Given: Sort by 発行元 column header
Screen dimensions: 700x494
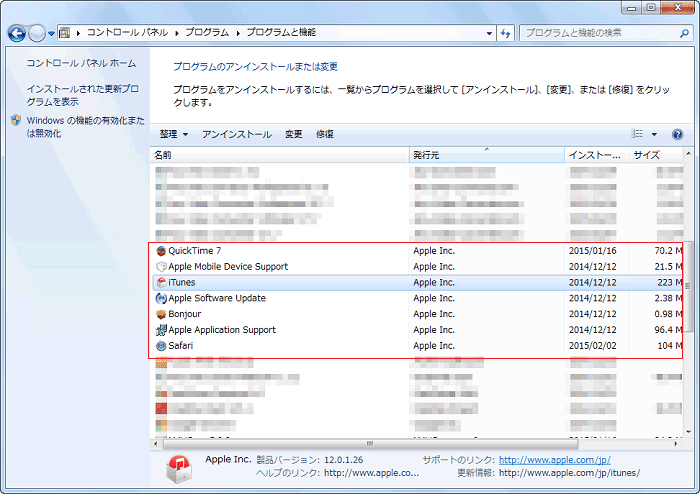Looking at the screenshot, I should (487, 155).
